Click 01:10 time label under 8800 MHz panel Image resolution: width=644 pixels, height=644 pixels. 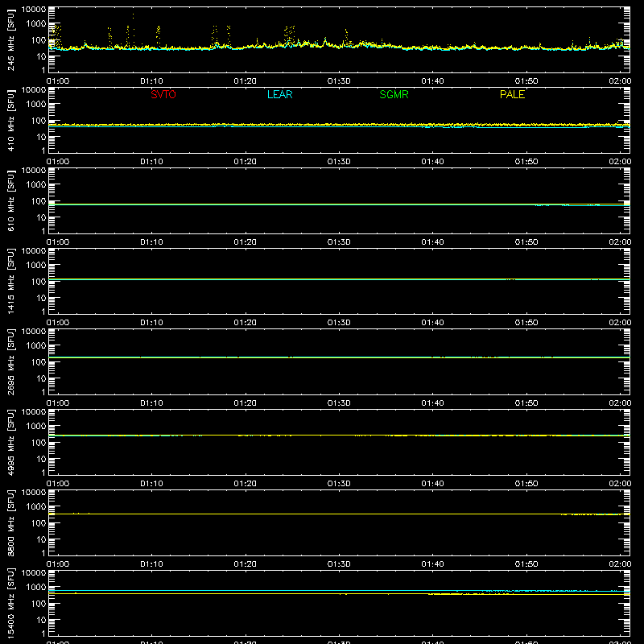click(151, 564)
